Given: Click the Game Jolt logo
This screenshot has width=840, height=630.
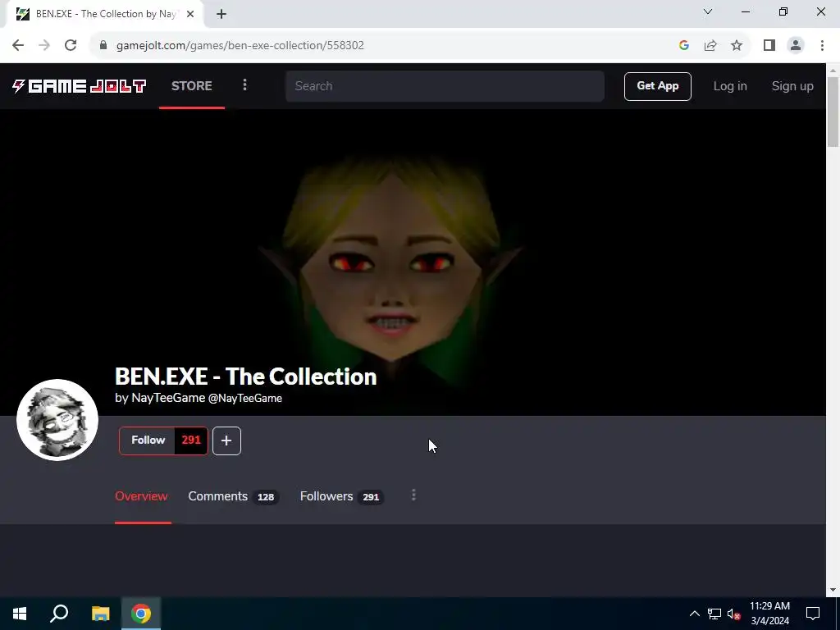Looking at the screenshot, I should coord(80,85).
